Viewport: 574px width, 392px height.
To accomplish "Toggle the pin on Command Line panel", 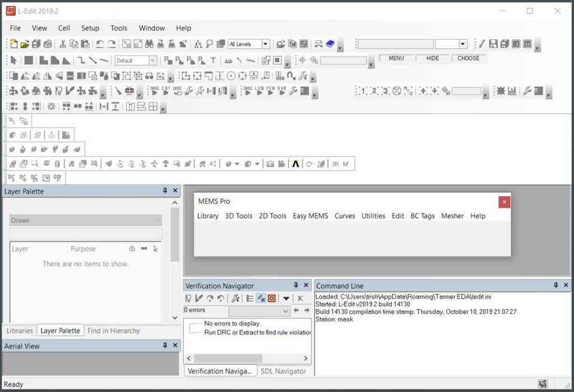I will coord(556,285).
